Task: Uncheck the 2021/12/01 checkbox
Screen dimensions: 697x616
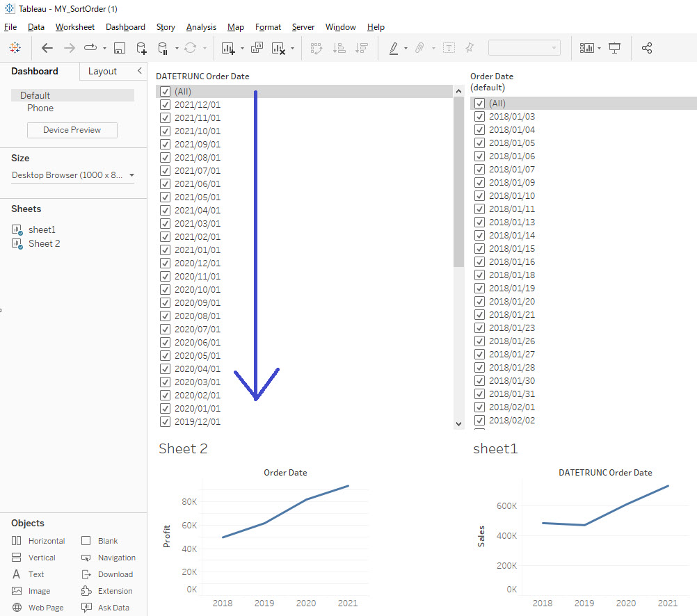Action: point(165,104)
